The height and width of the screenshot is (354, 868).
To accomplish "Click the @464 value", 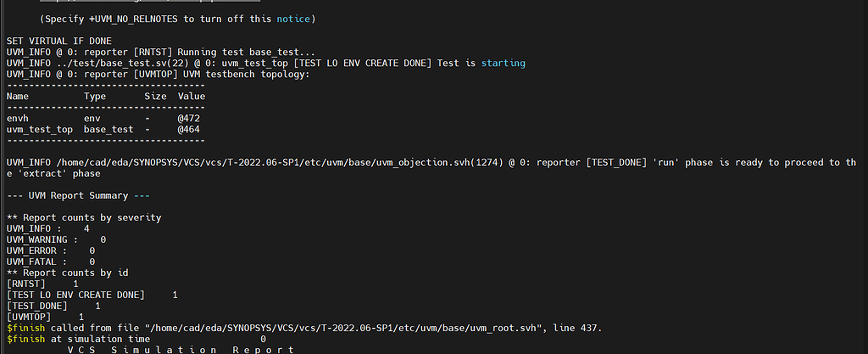I will 188,130.
